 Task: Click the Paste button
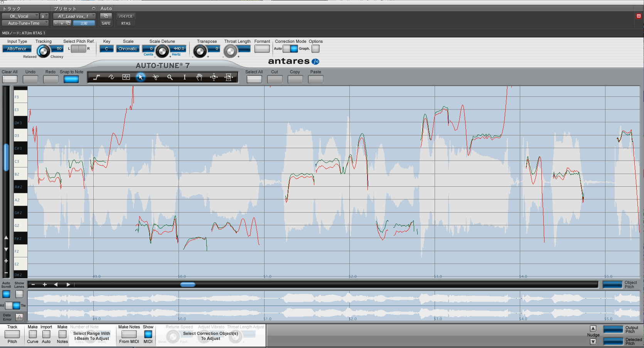[315, 79]
